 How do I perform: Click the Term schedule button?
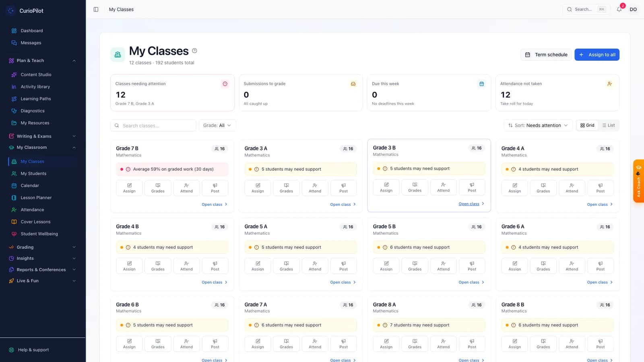(x=546, y=55)
